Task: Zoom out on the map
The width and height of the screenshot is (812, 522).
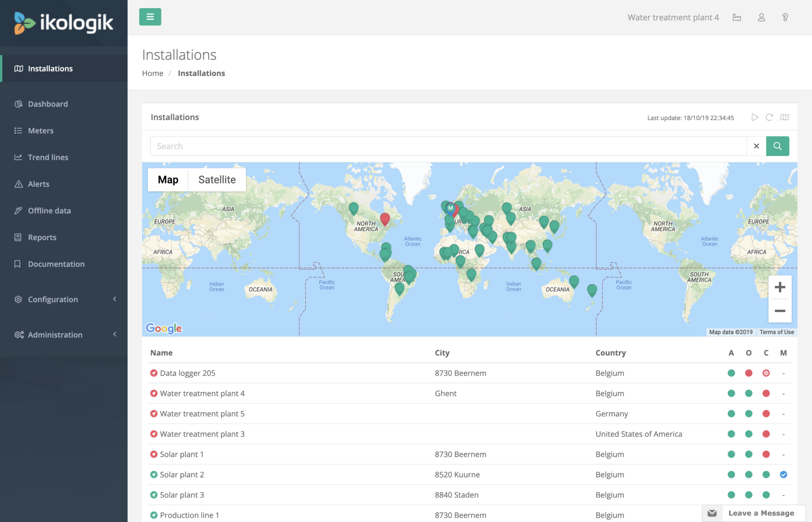Action: (780, 311)
